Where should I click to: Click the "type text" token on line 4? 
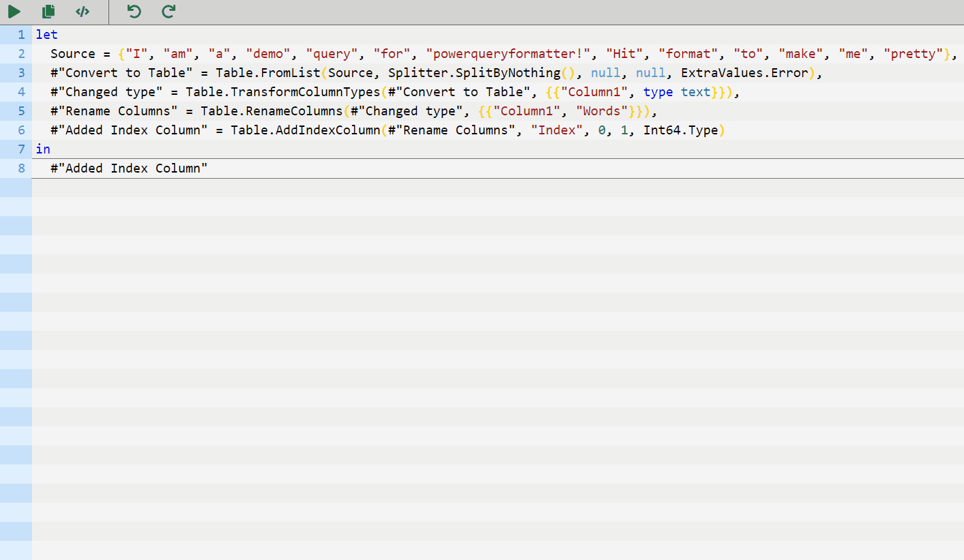coord(677,91)
